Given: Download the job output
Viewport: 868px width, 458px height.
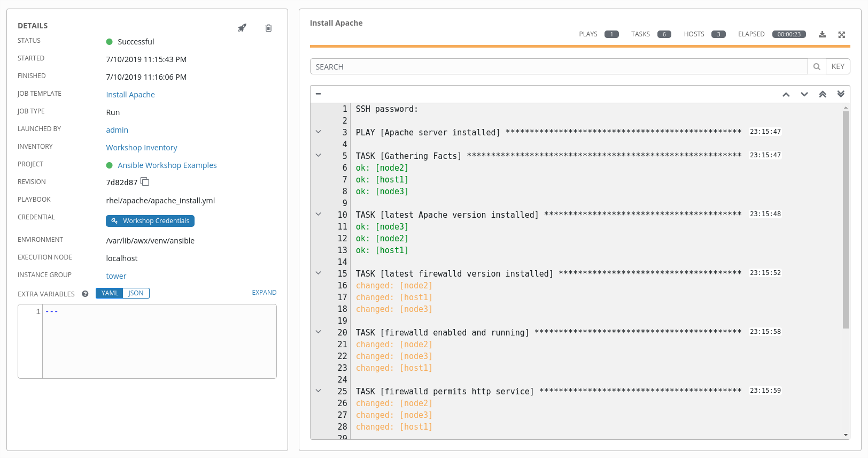Looking at the screenshot, I should (x=822, y=35).
